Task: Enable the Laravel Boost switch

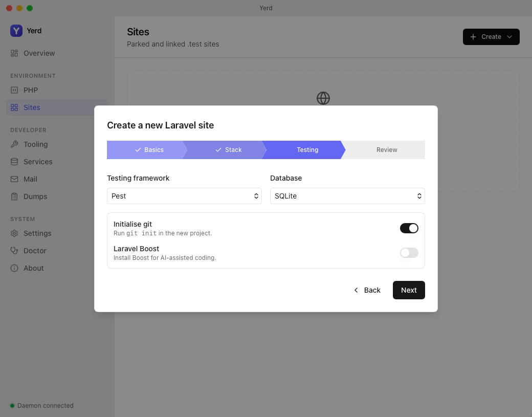Action: coord(409,253)
